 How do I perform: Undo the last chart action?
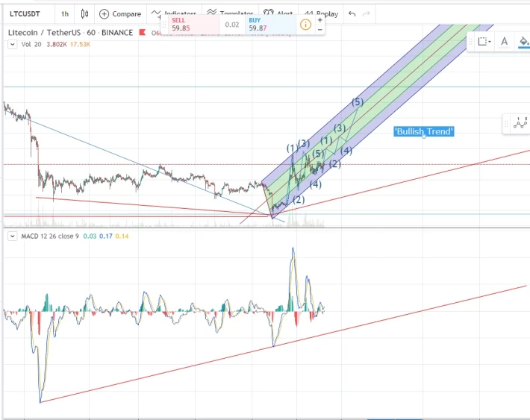[x=352, y=14]
